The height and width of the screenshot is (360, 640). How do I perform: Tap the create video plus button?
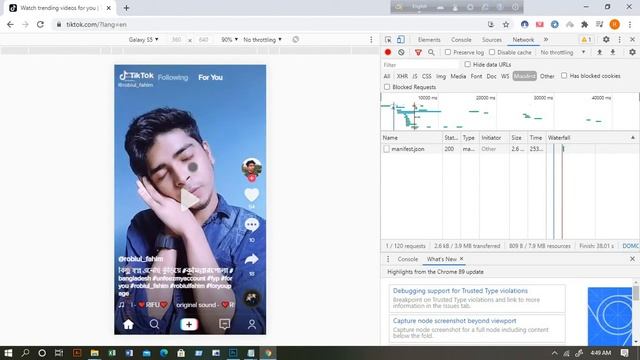(189, 324)
